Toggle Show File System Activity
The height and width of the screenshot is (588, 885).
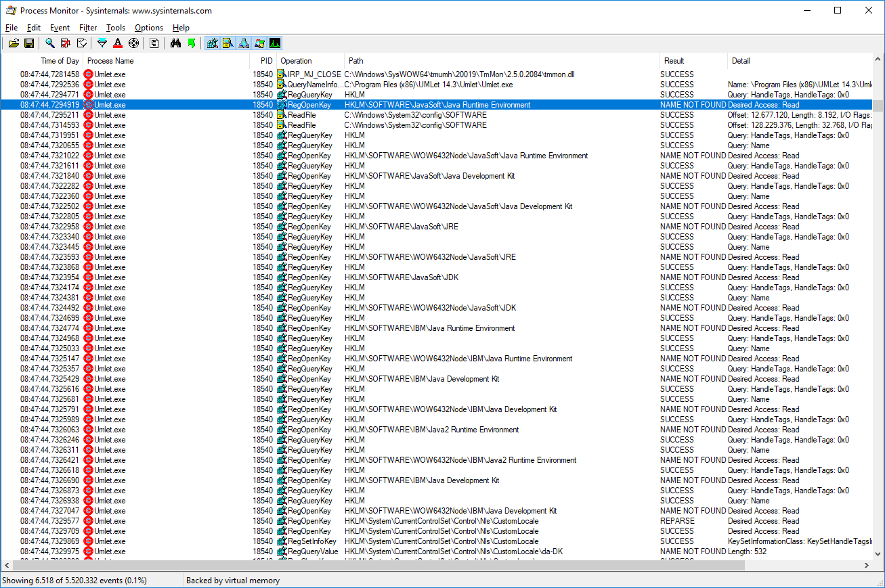[x=228, y=43]
